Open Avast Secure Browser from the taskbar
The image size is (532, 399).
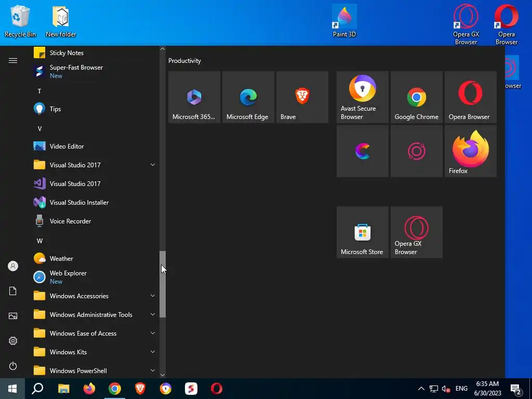pyautogui.click(x=166, y=389)
